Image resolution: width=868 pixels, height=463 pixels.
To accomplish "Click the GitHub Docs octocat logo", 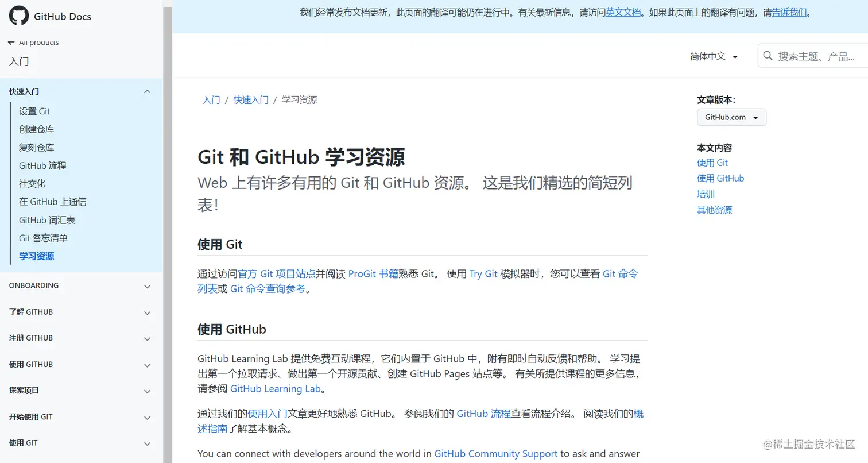I will (x=19, y=16).
